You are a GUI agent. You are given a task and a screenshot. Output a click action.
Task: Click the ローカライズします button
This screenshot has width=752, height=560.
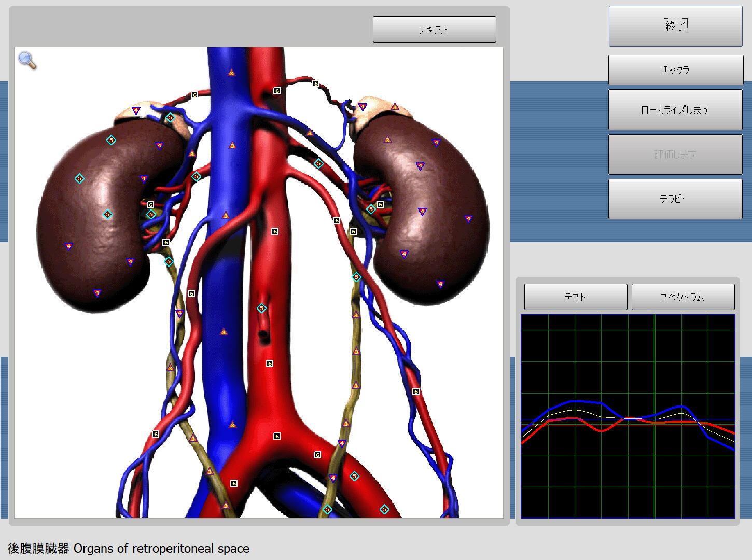[x=675, y=110]
